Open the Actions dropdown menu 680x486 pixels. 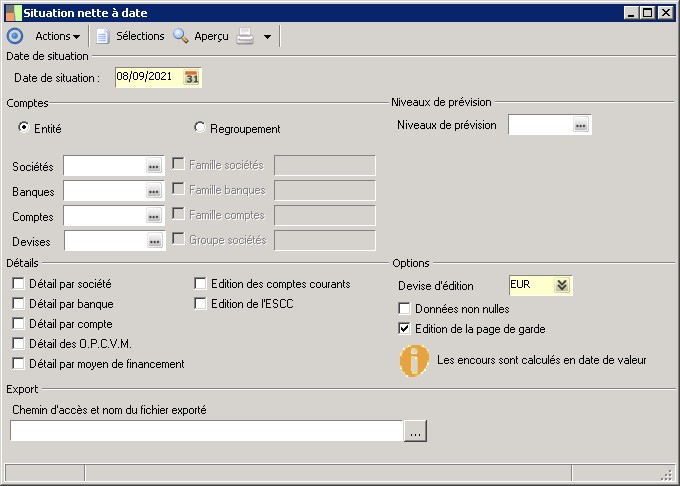tap(58, 36)
